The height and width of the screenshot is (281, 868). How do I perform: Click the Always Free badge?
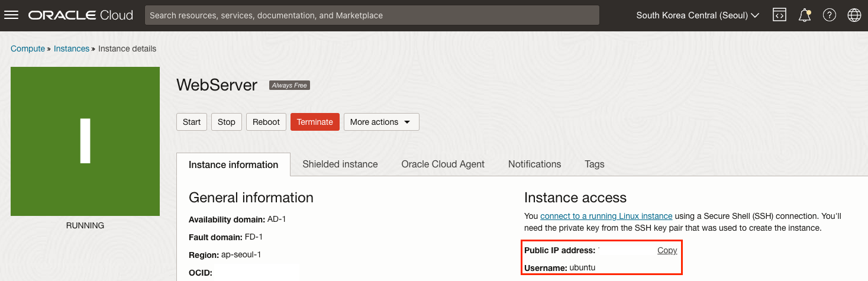pyautogui.click(x=289, y=85)
